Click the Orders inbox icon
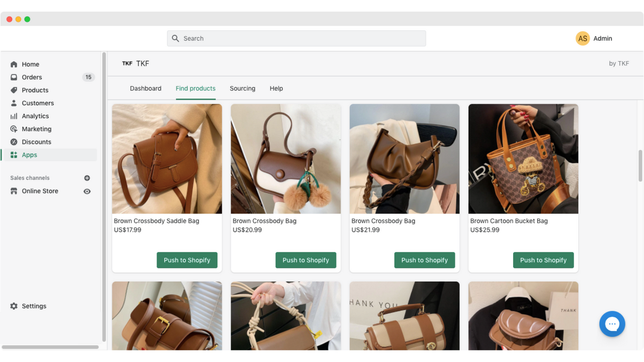The height and width of the screenshot is (362, 644). coord(14,77)
